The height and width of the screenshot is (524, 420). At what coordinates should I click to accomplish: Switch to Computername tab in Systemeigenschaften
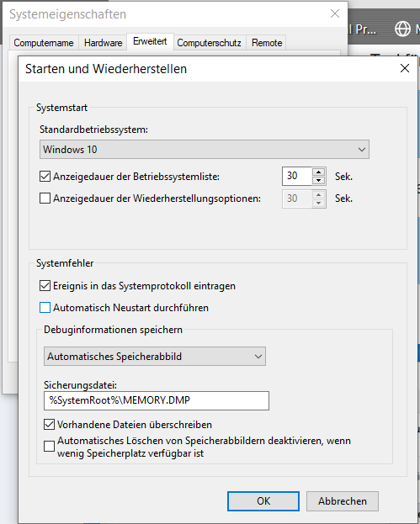pyautogui.click(x=44, y=43)
